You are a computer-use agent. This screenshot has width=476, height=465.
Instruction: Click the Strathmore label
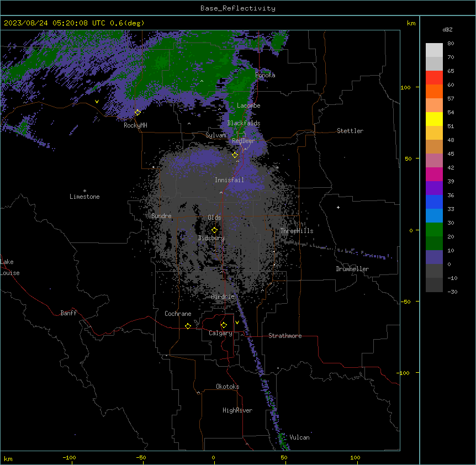tap(285, 336)
